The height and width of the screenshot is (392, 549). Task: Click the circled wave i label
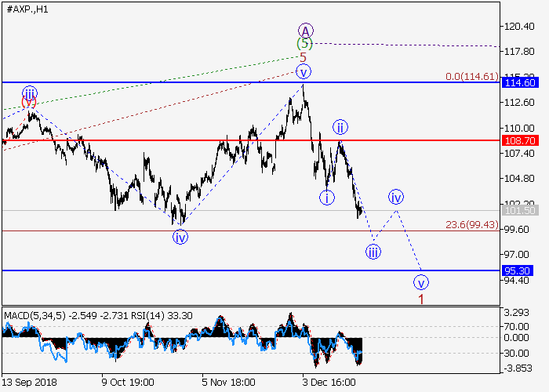[x=327, y=198]
